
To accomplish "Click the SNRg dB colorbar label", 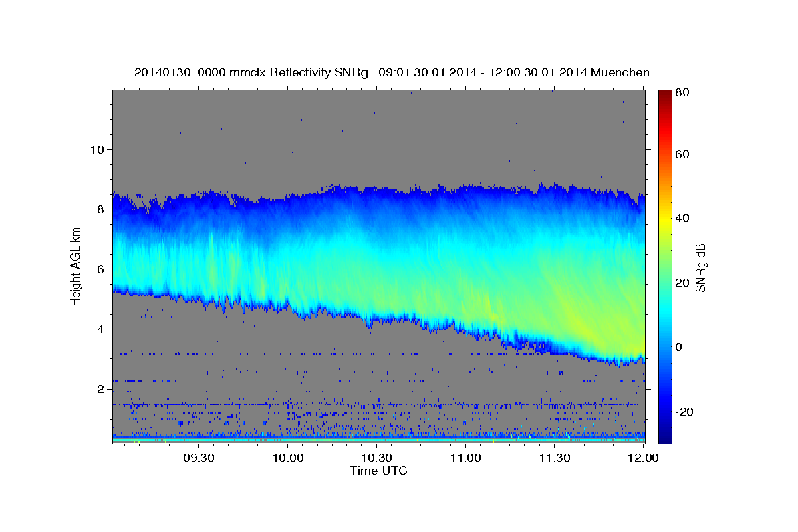I will click(700, 267).
